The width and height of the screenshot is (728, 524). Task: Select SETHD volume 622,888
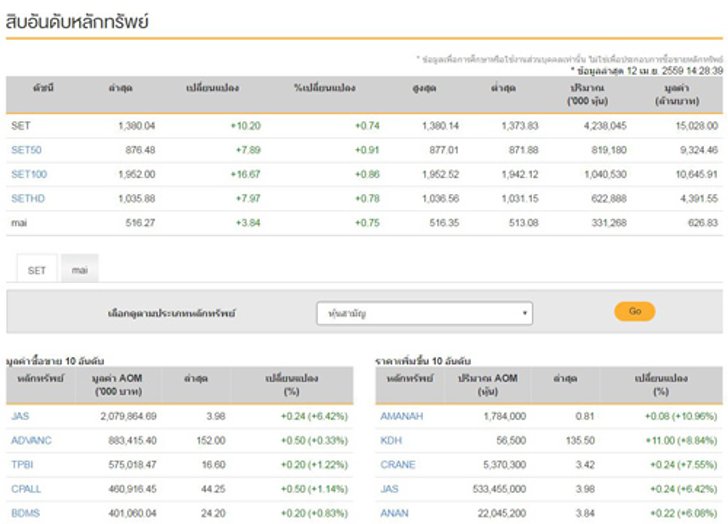tap(609, 199)
